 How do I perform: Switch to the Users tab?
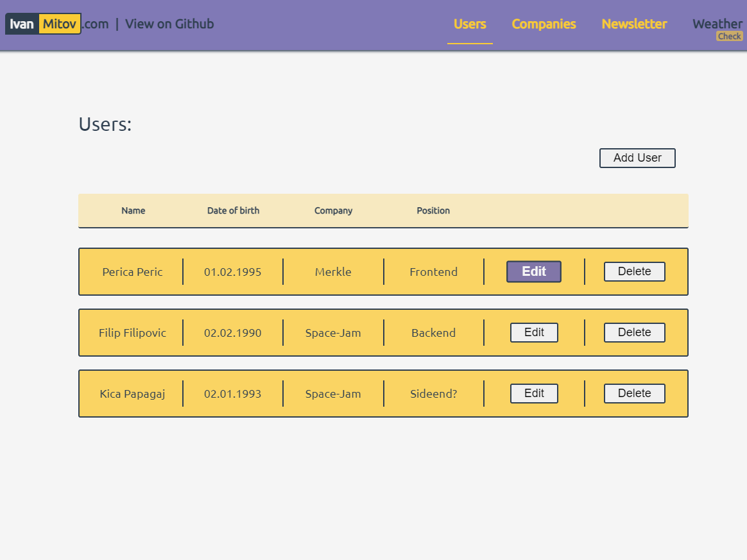[x=470, y=24]
